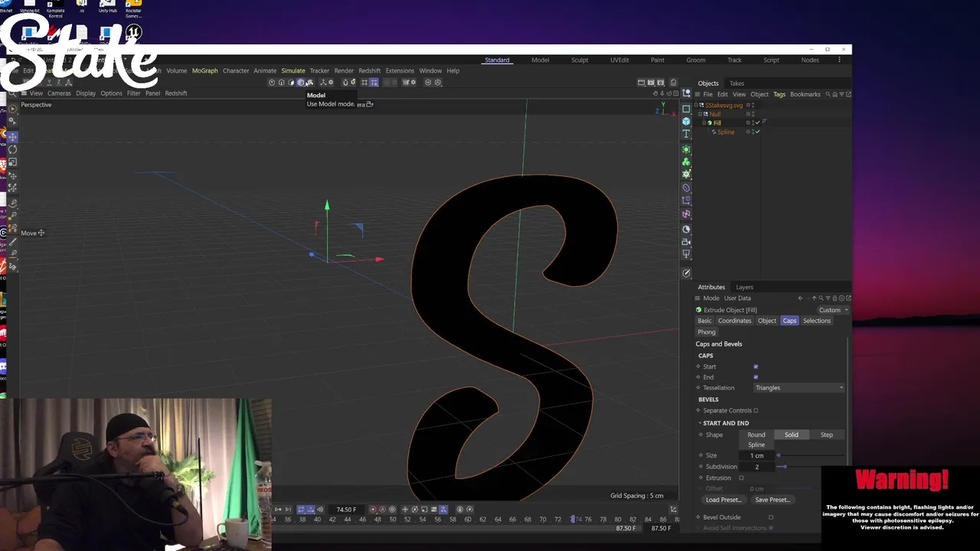Open the viewport Cameras menu
Viewport: 980px width, 551px height.
(x=59, y=93)
